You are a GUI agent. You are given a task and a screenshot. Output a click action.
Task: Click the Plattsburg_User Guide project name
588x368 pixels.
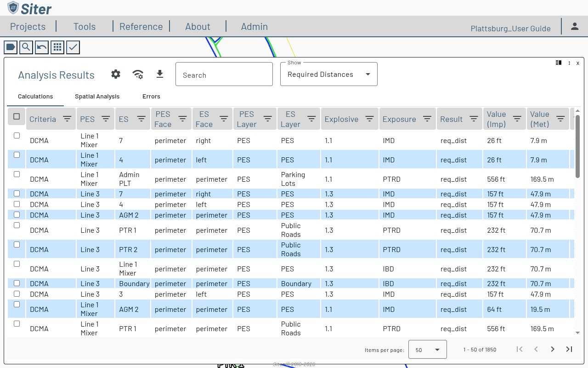[510, 29]
